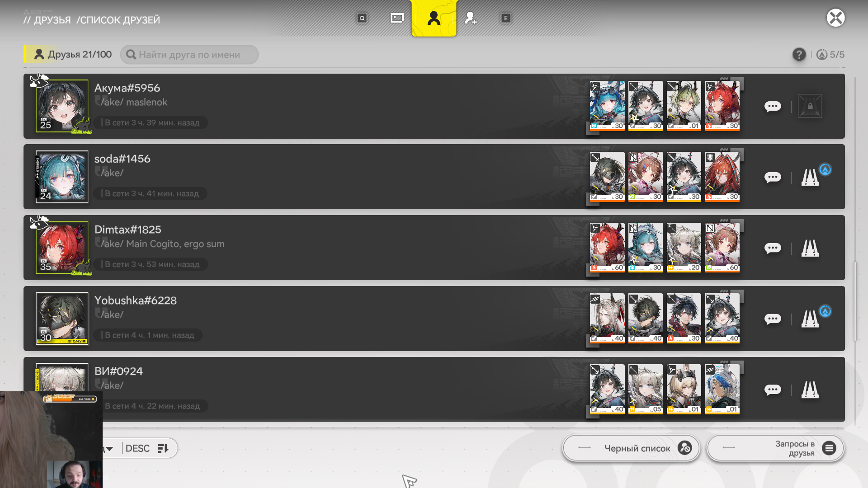Open chat with Акума#5956
Viewport: 868px width, 488px height.
pos(773,106)
